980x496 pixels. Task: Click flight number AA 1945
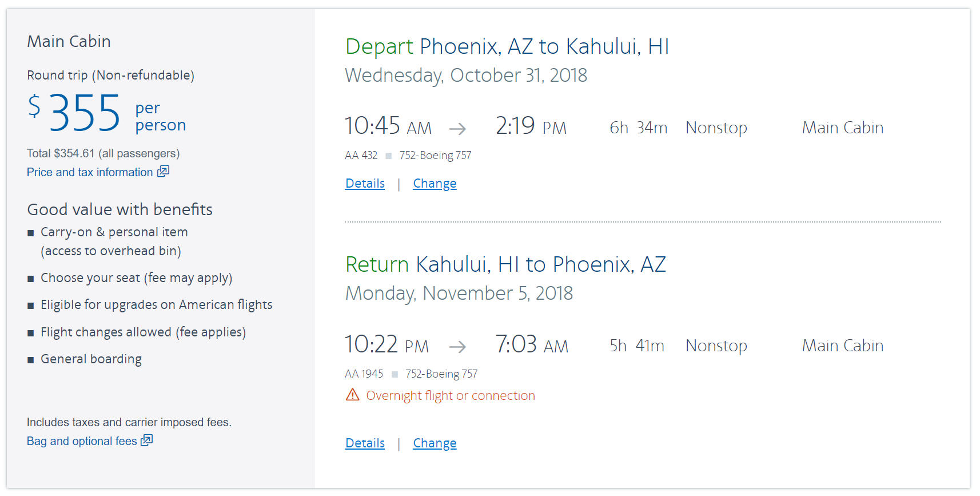(364, 374)
